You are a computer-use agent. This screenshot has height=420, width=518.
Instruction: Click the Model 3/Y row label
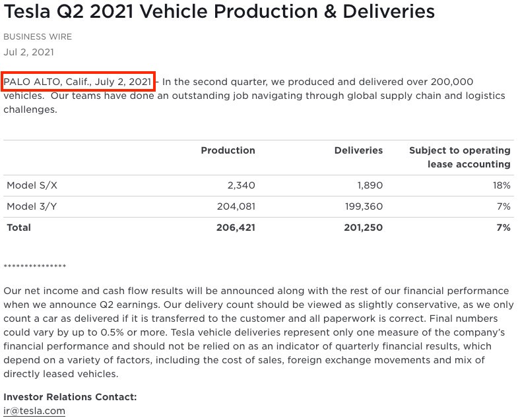32,206
